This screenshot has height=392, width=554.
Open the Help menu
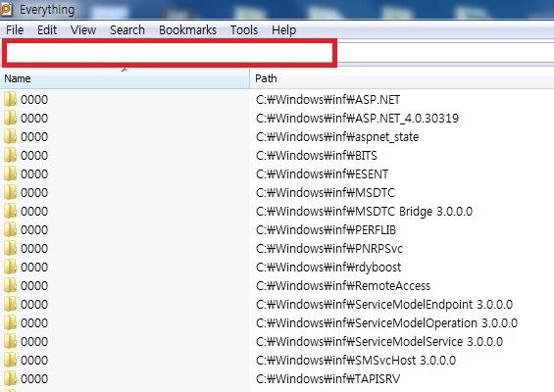point(284,30)
